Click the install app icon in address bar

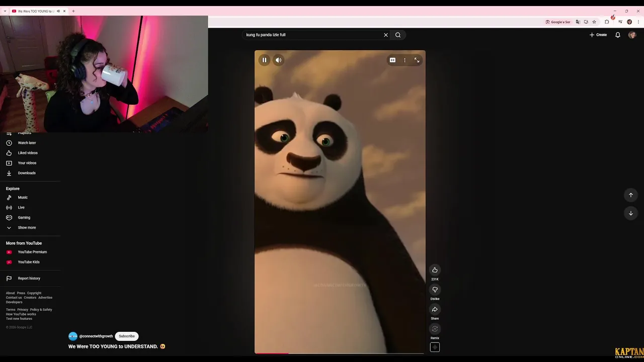click(586, 22)
